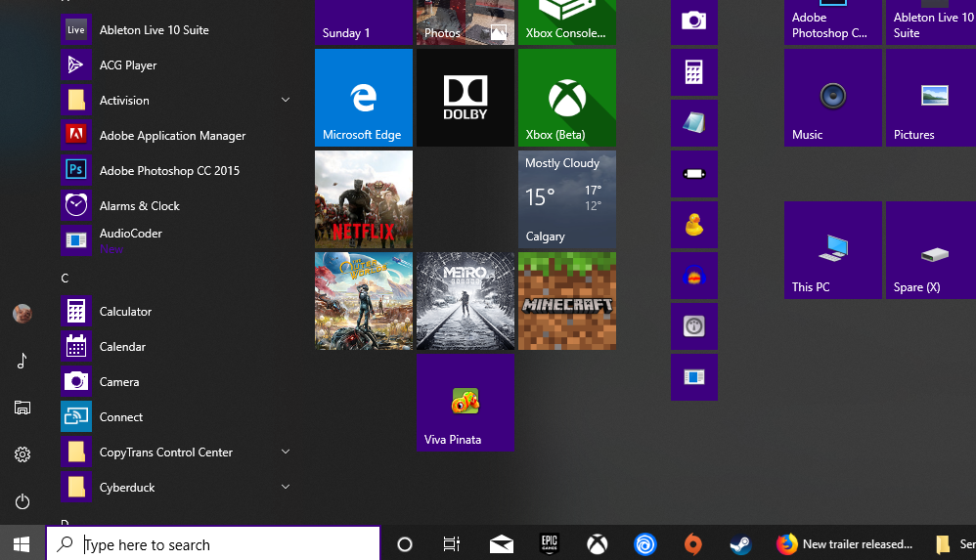Screen dimensions: 976x560
Task: Open Settings from the Start menu left rail
Action: point(22,454)
